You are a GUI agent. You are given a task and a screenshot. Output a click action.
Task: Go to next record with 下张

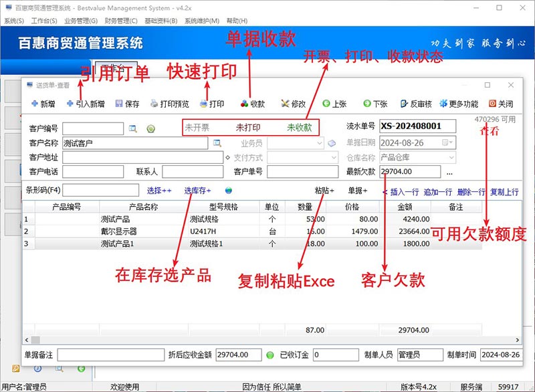tap(375, 104)
